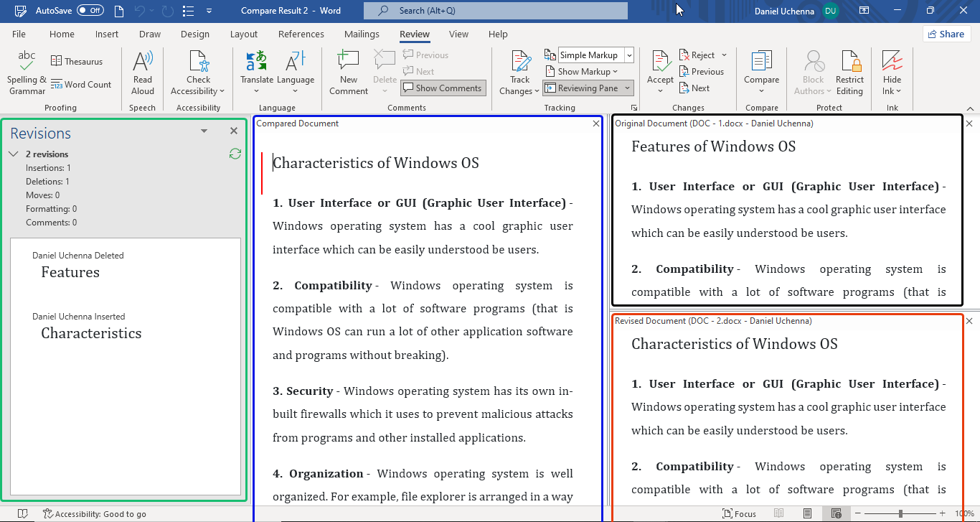The height and width of the screenshot is (522, 980).
Task: Accept the current change
Action: [x=659, y=70]
